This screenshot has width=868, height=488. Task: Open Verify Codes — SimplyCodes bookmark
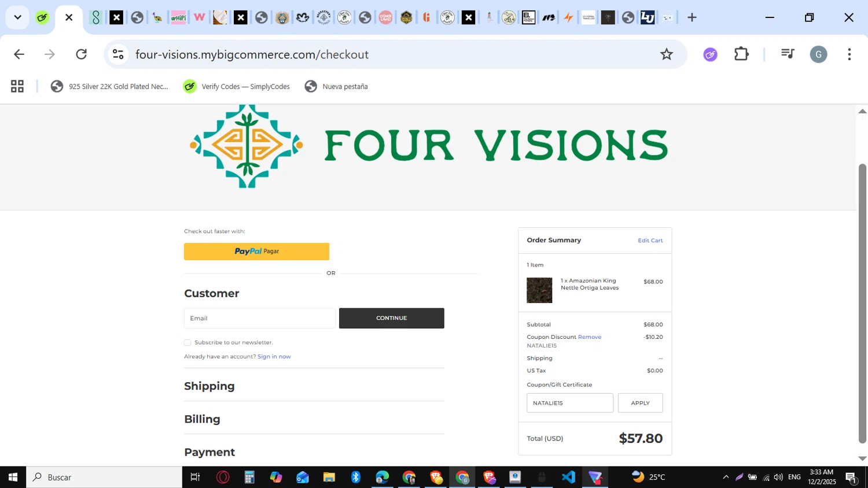point(236,86)
